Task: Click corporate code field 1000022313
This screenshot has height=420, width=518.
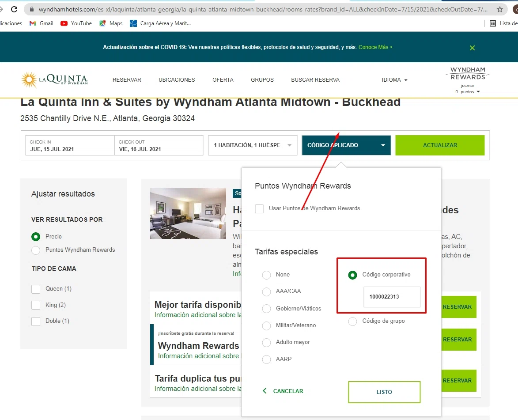Action: point(392,297)
